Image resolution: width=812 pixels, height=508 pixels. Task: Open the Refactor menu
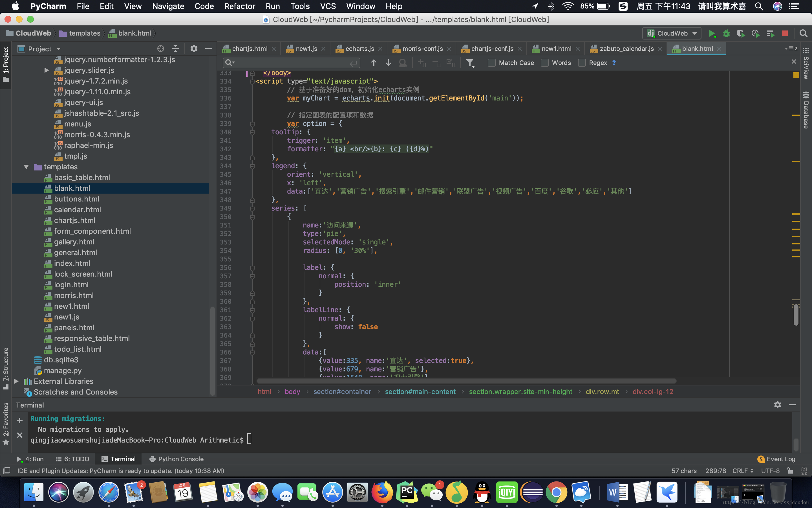coord(240,6)
